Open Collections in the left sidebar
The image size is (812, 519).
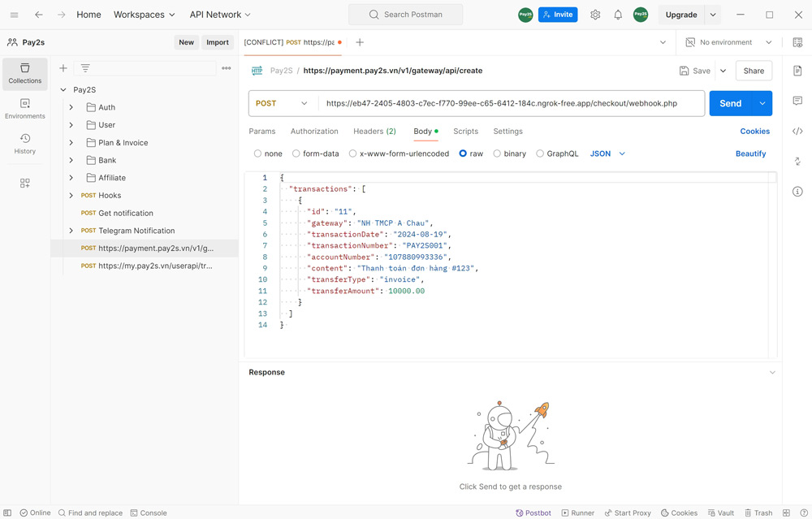tap(25, 74)
